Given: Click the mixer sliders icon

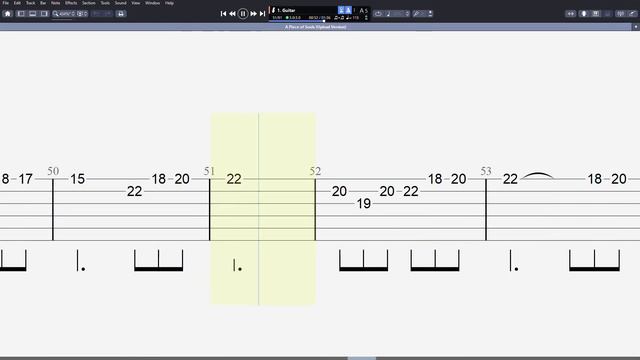Looking at the screenshot, I should [620, 14].
